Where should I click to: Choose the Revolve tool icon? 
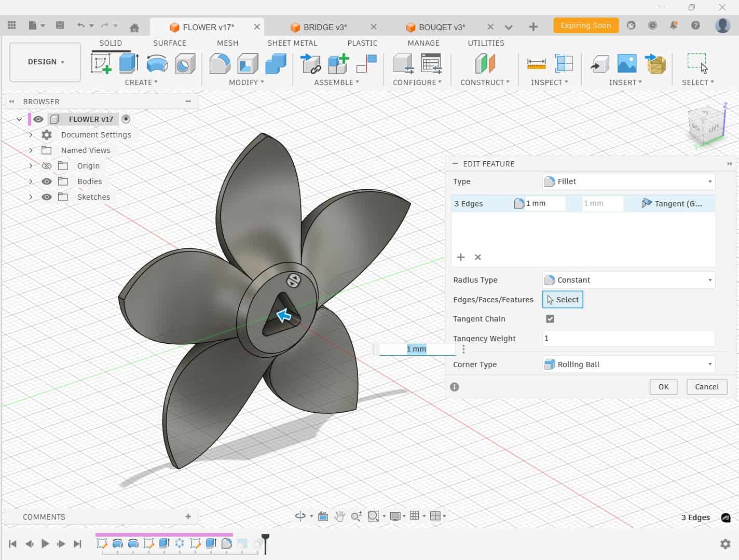click(x=157, y=64)
